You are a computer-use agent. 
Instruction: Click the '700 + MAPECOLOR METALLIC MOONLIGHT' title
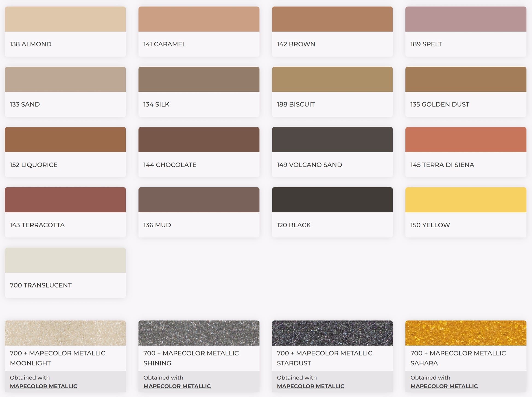pos(57,358)
